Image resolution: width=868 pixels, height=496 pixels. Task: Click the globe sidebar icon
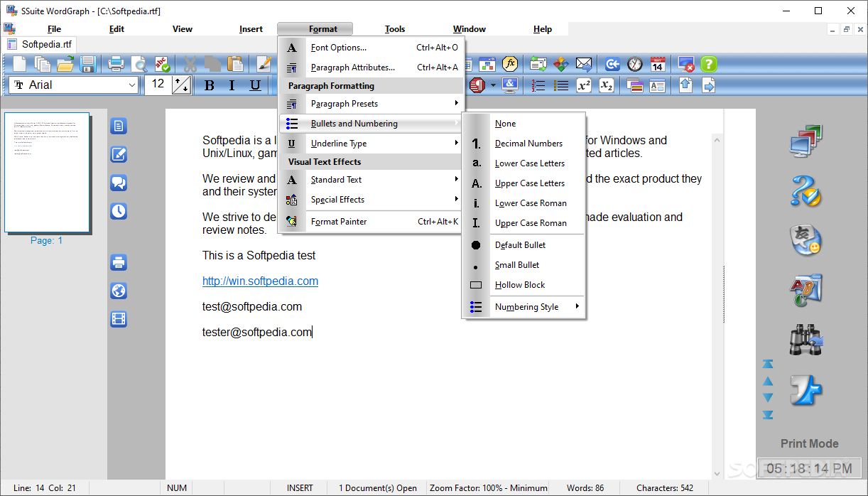pyautogui.click(x=119, y=291)
